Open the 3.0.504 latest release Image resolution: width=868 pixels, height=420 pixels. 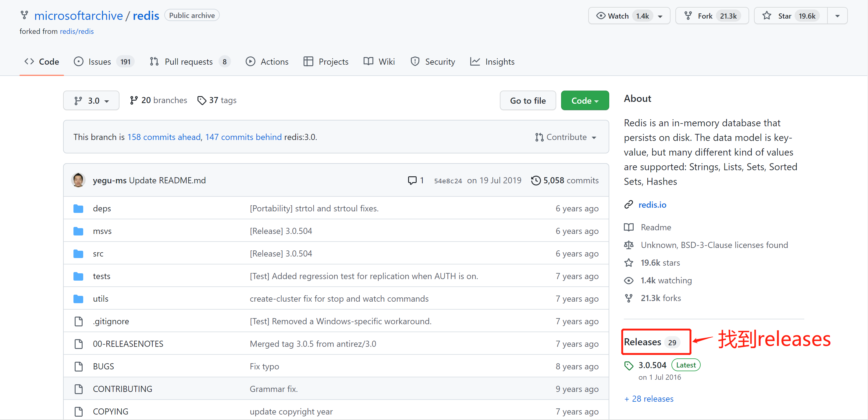(652, 365)
